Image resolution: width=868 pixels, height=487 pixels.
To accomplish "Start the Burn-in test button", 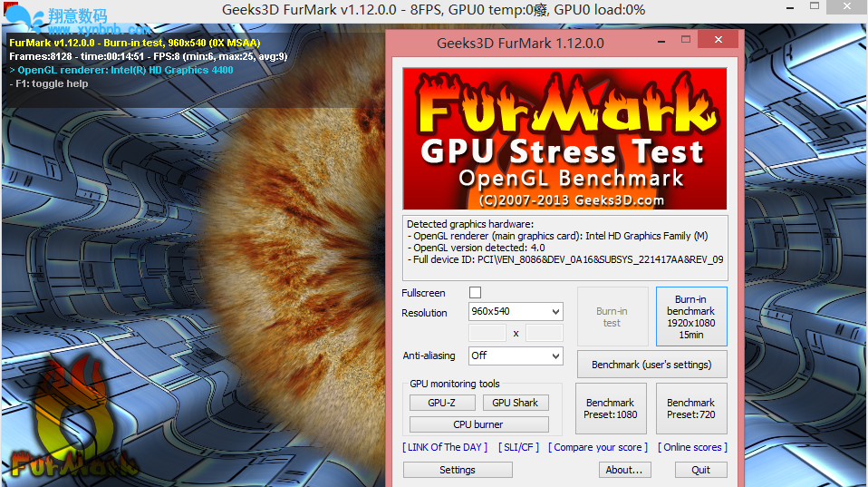I will point(612,317).
